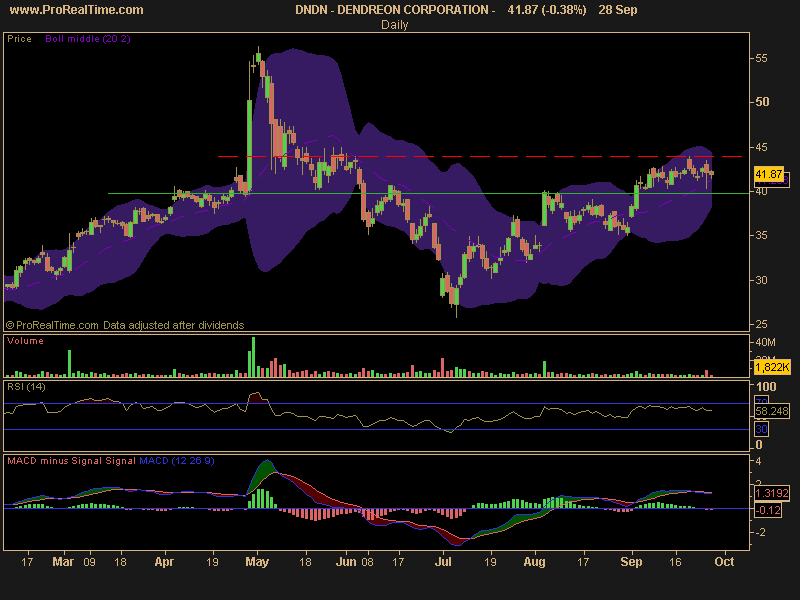The height and width of the screenshot is (600, 800).
Task: Click the -0.12 MACD histogram value tag
Action: tap(768, 510)
